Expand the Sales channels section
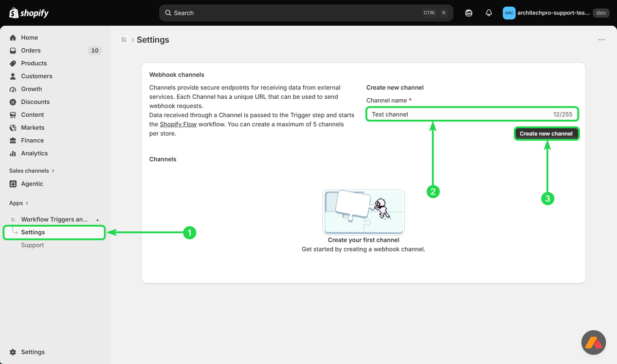The height and width of the screenshot is (364, 617). (x=32, y=171)
